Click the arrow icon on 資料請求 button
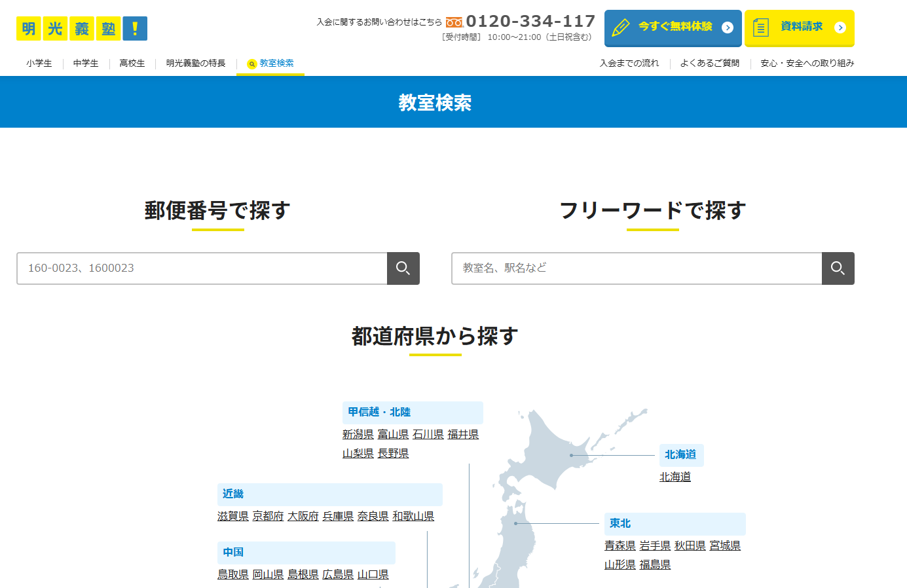This screenshot has width=907, height=588. coord(840,28)
